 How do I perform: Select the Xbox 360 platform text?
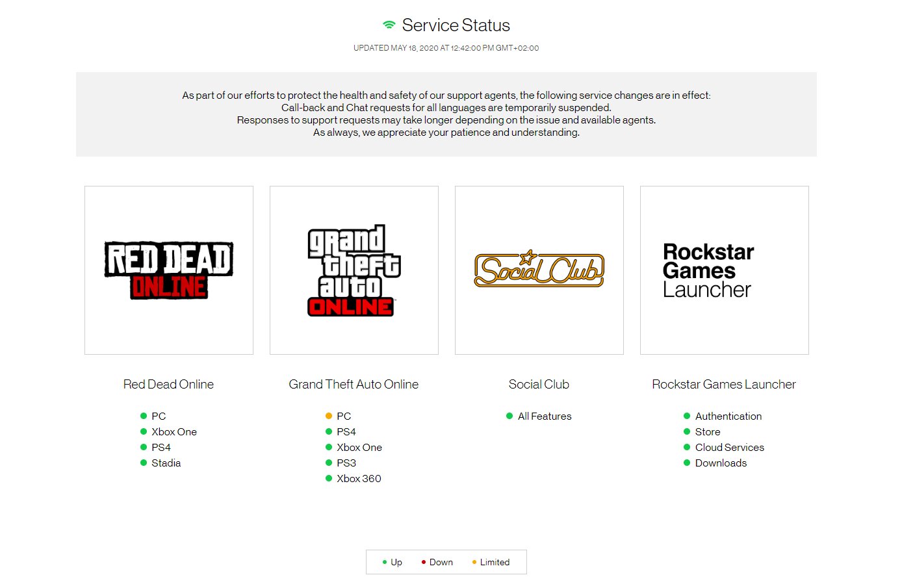pyautogui.click(x=359, y=478)
